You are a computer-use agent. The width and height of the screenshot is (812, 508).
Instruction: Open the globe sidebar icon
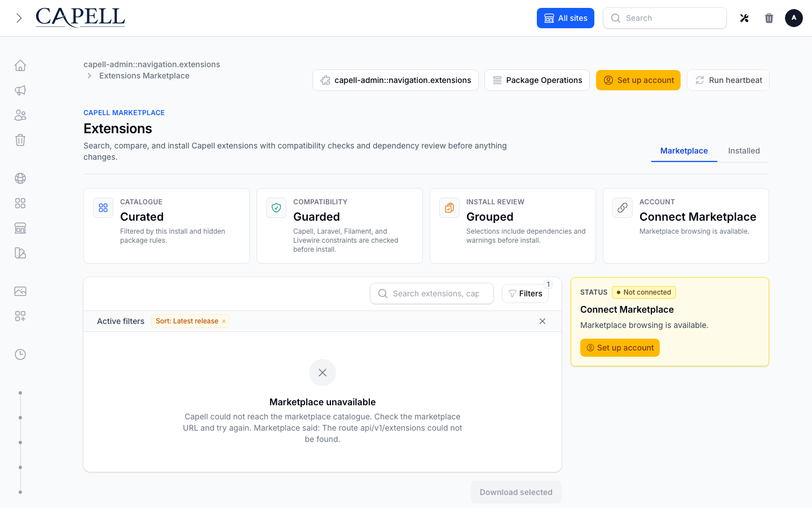(x=20, y=178)
